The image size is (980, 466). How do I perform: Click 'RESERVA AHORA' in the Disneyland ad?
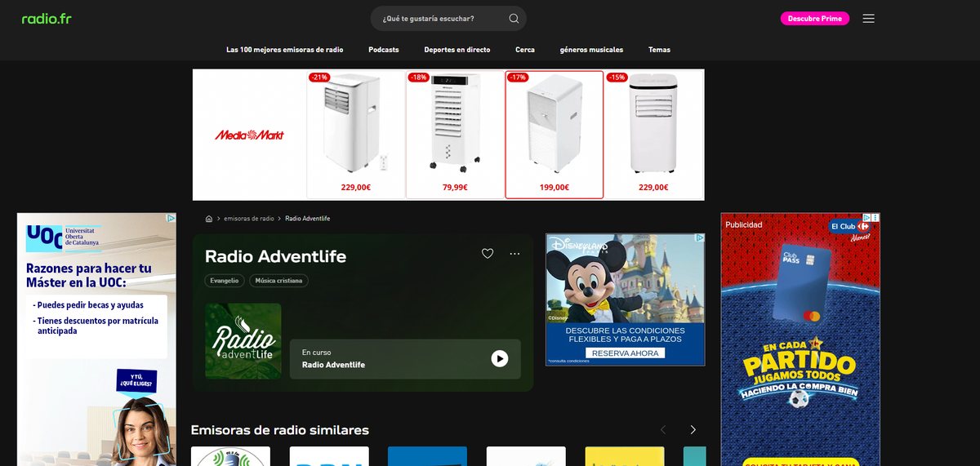[x=625, y=353]
